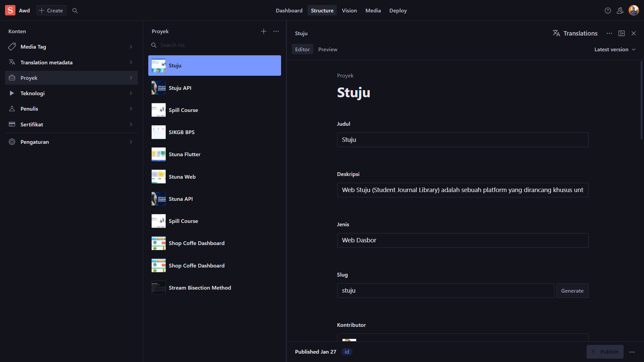Screen dimensions: 644x362
Task: Open more document actions beside Publish
Action: coord(632,352)
